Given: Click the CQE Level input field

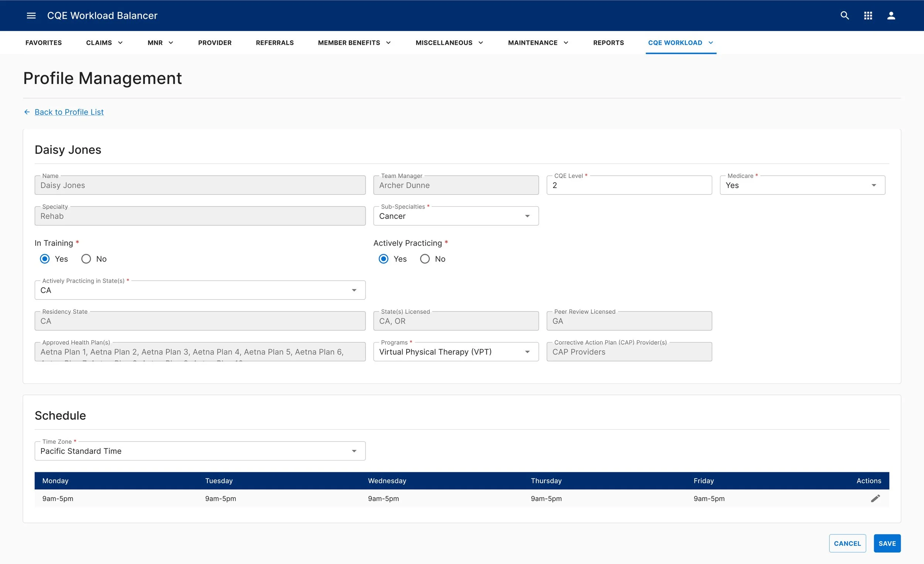Looking at the screenshot, I should pyautogui.click(x=629, y=185).
